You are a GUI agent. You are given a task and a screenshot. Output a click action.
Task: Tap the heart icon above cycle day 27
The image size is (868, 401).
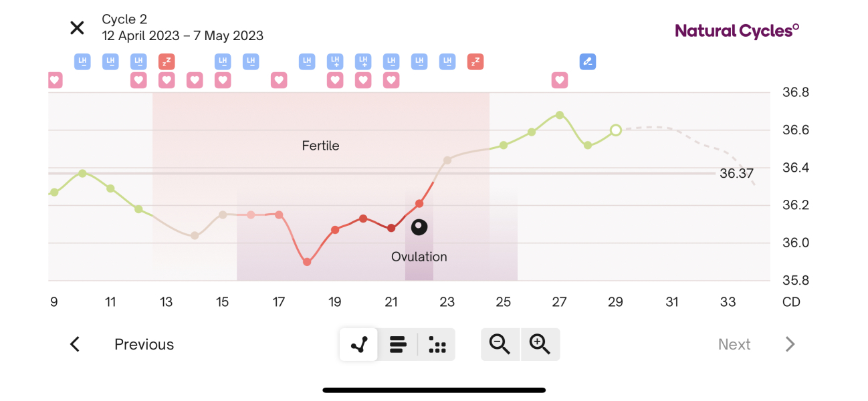(x=560, y=80)
